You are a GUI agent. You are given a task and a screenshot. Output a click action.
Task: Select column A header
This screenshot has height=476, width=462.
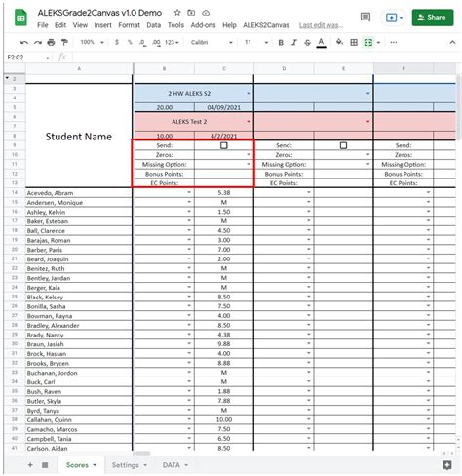[79, 68]
